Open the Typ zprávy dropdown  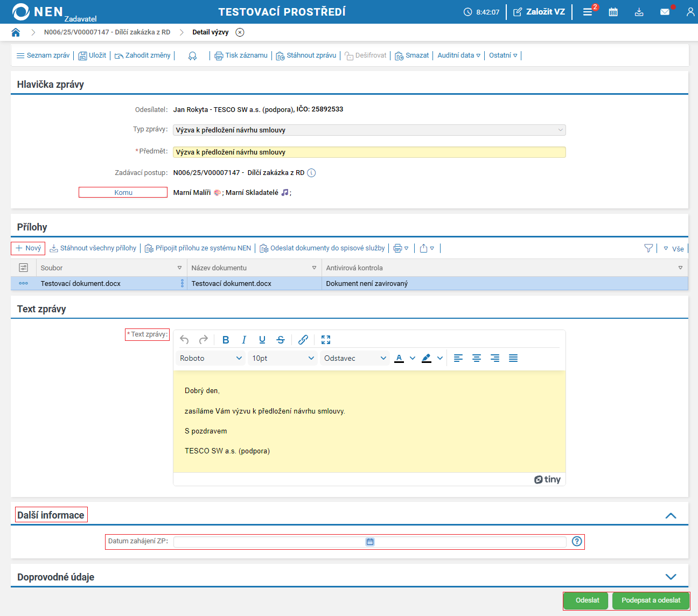pos(369,130)
